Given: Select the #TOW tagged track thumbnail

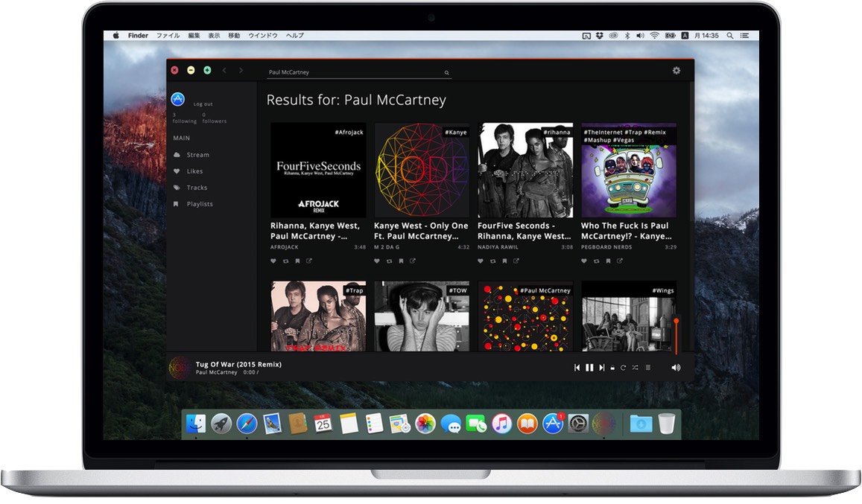Looking at the screenshot, I should [422, 316].
